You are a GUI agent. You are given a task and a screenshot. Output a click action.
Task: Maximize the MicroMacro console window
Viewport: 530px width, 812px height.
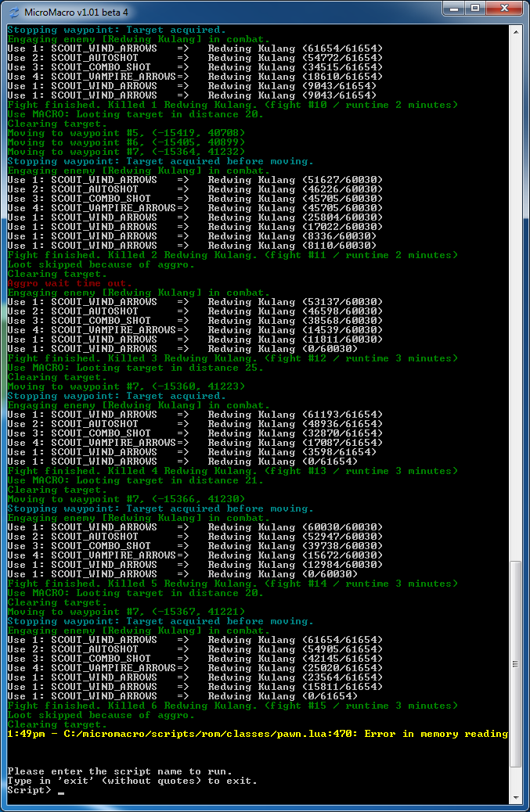coord(474,8)
